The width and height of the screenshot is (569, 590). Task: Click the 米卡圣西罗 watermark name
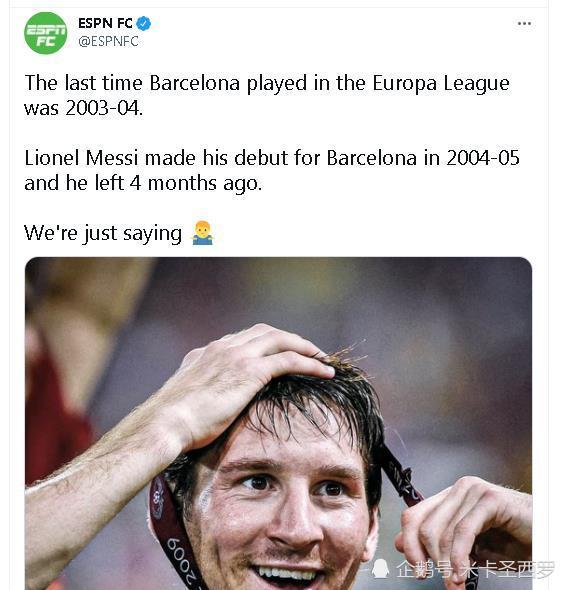506,569
